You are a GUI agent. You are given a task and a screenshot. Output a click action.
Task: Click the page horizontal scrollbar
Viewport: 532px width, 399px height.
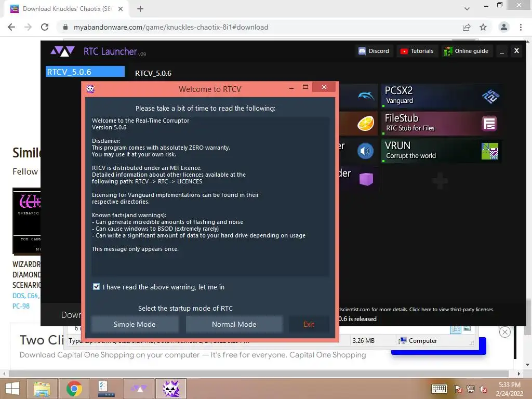[258, 374]
